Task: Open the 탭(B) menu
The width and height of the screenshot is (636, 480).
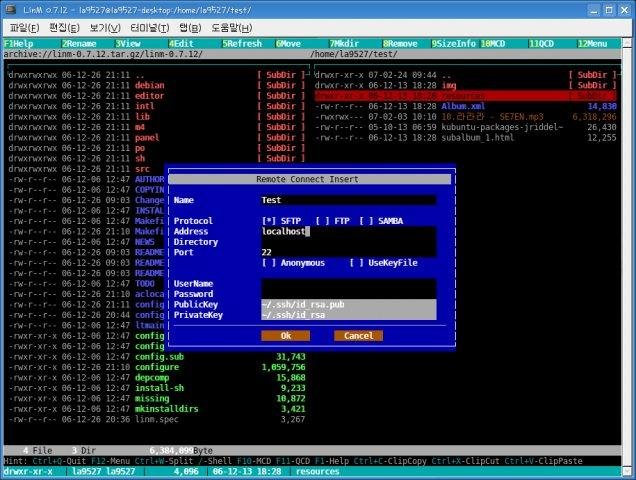Action: click(190, 28)
